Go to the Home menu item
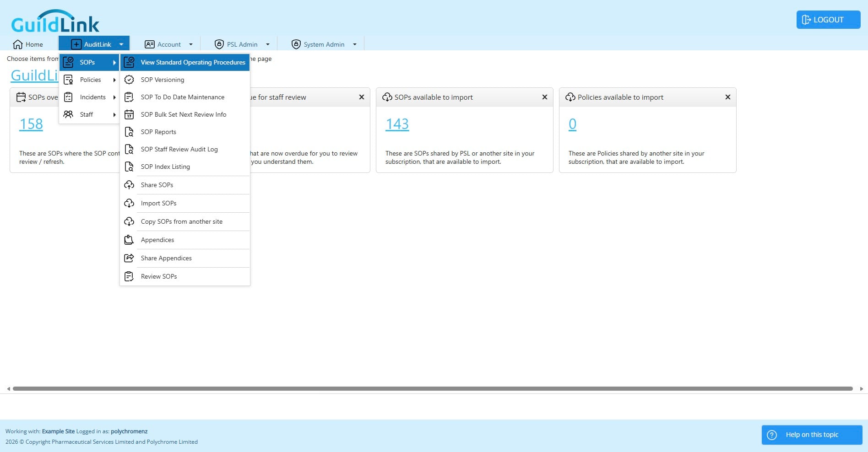Screen dimensions: 868x452 [28, 44]
